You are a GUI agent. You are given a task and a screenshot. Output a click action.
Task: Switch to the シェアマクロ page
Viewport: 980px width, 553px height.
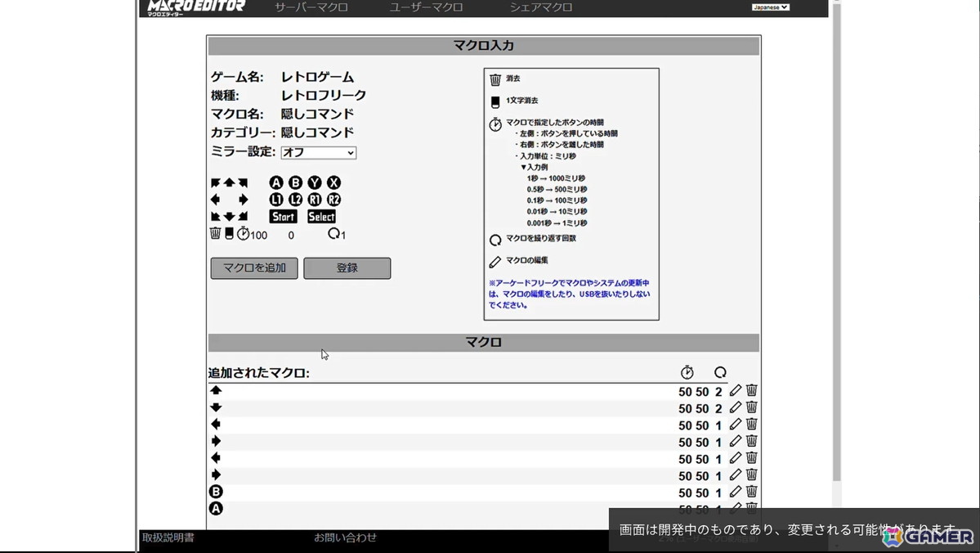[540, 7]
